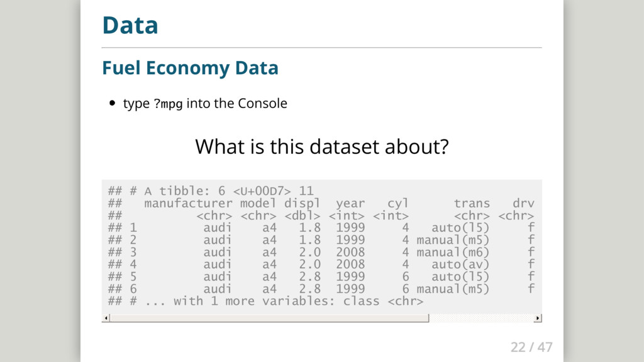The width and height of the screenshot is (644, 362).
Task: Click the ?mpg inline code text
Action: pos(168,104)
